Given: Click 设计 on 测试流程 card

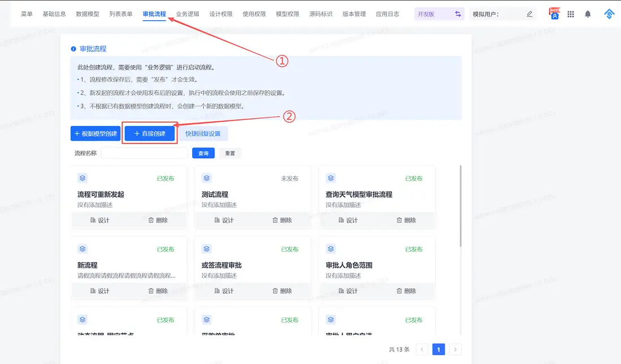Looking at the screenshot, I should pos(224,220).
